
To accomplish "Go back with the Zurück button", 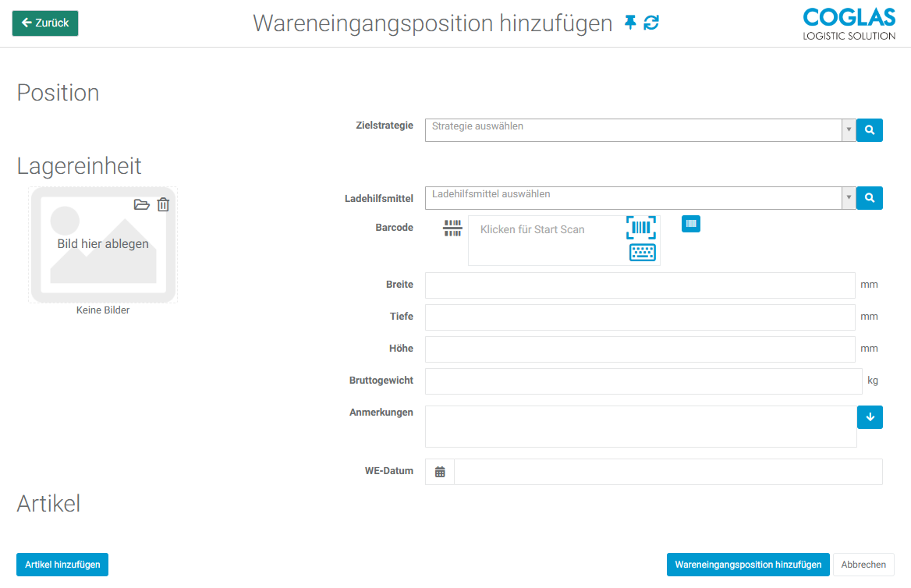I will click(45, 23).
